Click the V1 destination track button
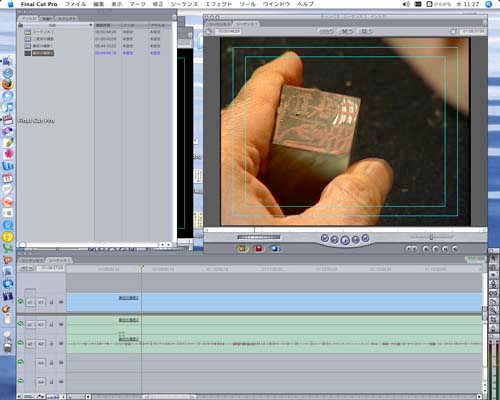This screenshot has height=400, width=500. (41, 302)
